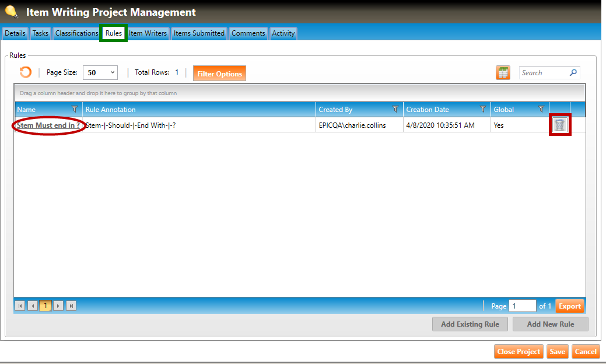Expand the Page Size dropdown
This screenshot has width=606, height=364.
point(113,73)
